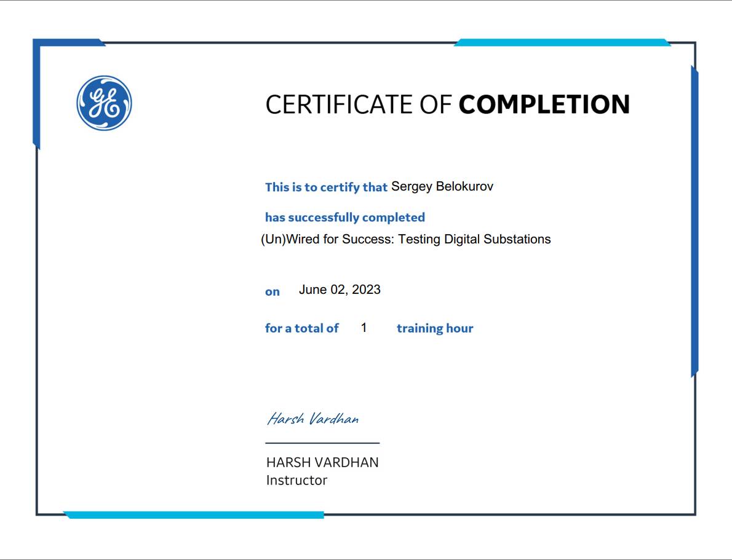This screenshot has height=560, width=732.
Task: Click the 'Instructor' title text
Action: 297,480
